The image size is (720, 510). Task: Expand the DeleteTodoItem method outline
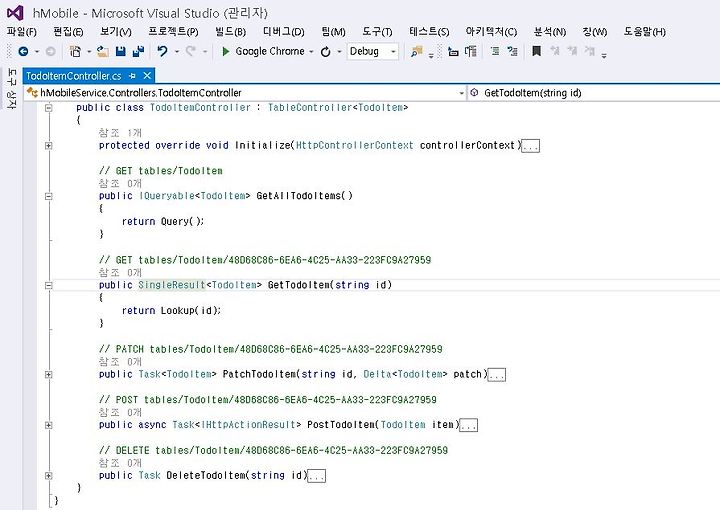click(x=48, y=476)
